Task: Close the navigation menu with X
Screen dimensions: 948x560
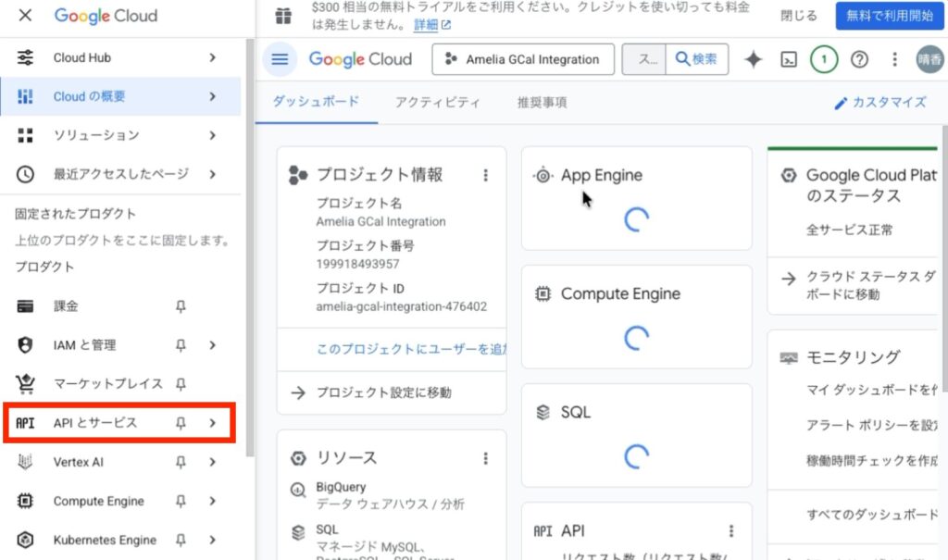Action: tap(26, 16)
